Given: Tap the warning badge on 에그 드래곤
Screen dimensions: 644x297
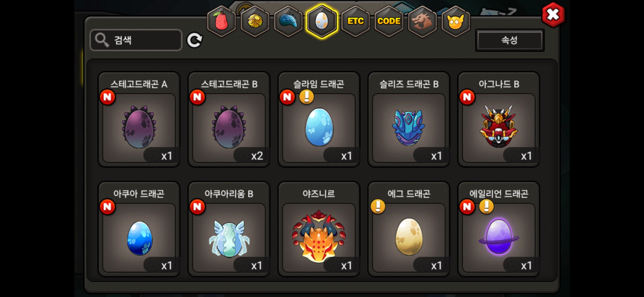Looking at the screenshot, I should 378,206.
